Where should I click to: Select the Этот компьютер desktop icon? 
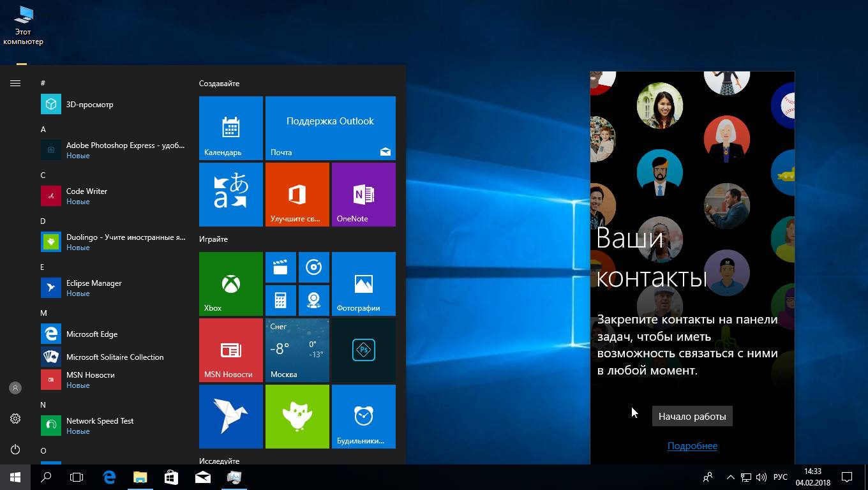pyautogui.click(x=23, y=26)
